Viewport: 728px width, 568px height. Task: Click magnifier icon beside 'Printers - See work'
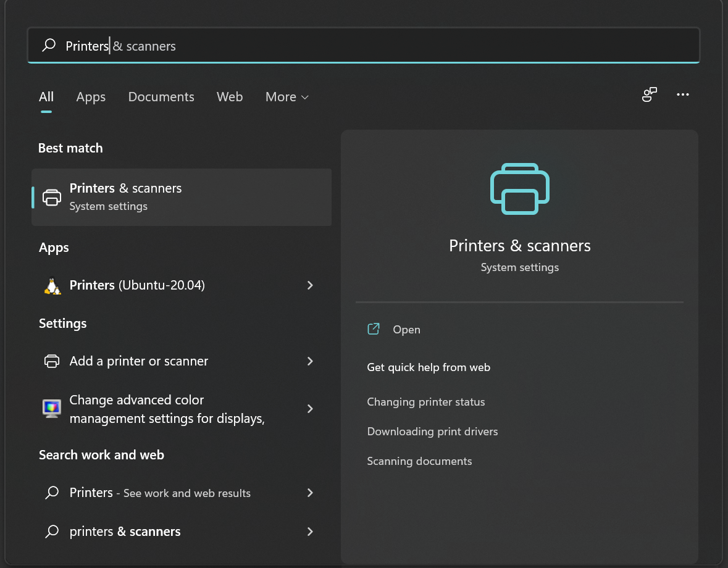[x=52, y=492]
